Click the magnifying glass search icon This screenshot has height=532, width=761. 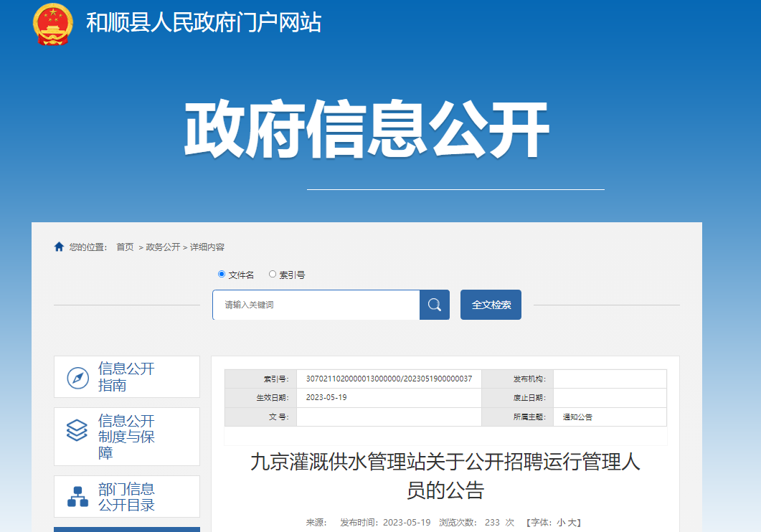click(434, 305)
